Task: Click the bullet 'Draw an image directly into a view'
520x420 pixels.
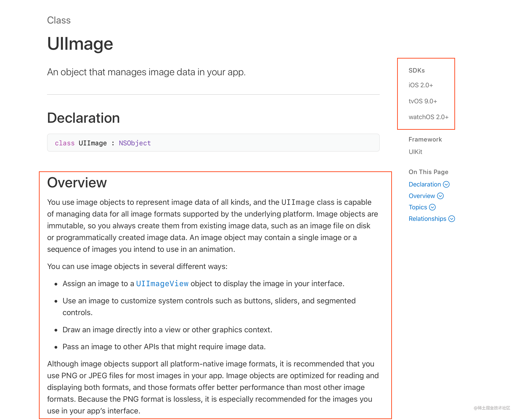Action: 167,330
